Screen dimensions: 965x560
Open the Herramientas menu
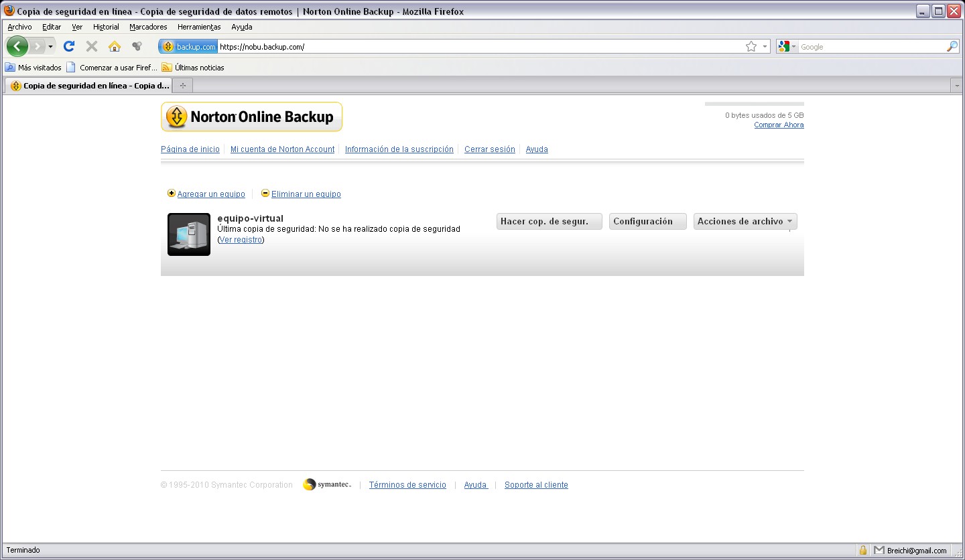click(x=199, y=27)
